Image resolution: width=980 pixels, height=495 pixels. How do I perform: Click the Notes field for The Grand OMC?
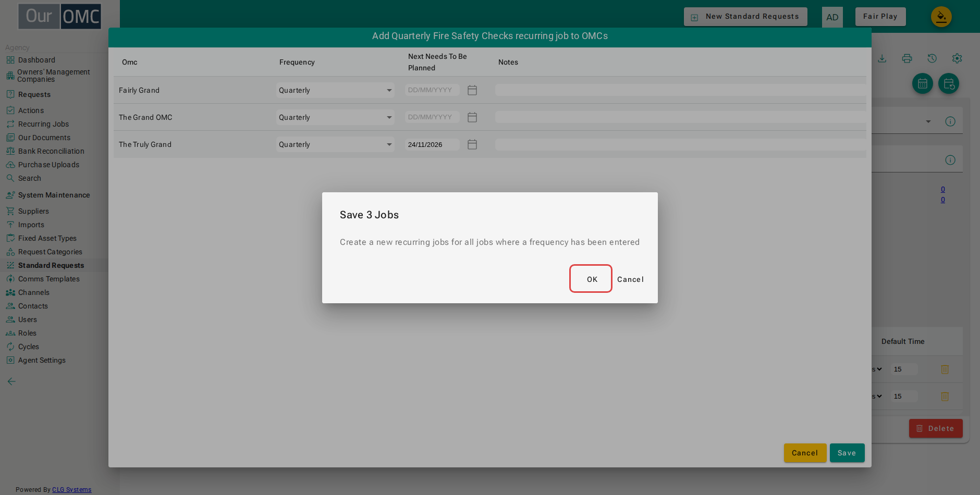point(680,117)
